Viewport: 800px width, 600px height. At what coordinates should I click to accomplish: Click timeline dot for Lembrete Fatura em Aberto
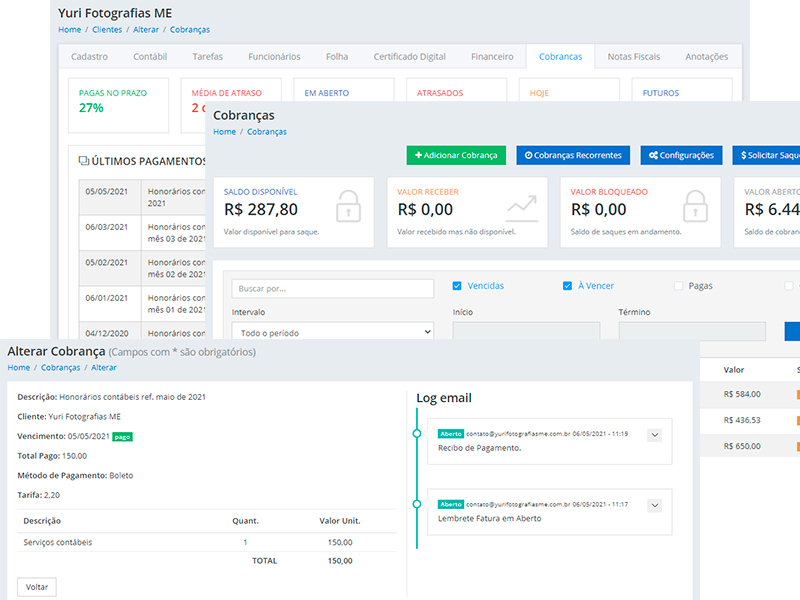pos(417,504)
